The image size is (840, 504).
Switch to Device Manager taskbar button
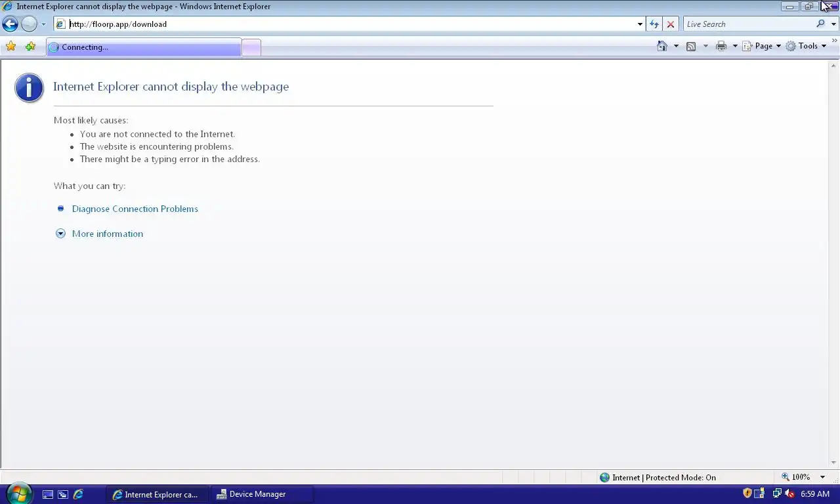pyautogui.click(x=262, y=494)
